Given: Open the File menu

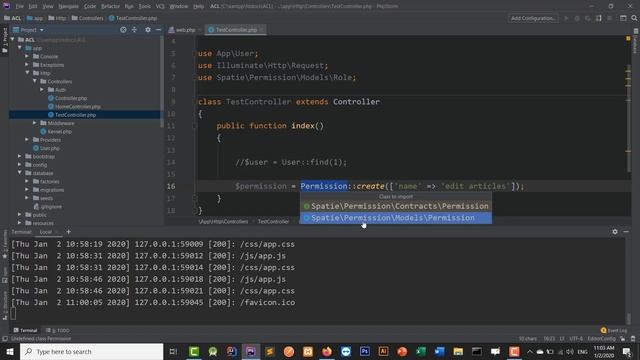Looking at the screenshot, I should [19, 6].
